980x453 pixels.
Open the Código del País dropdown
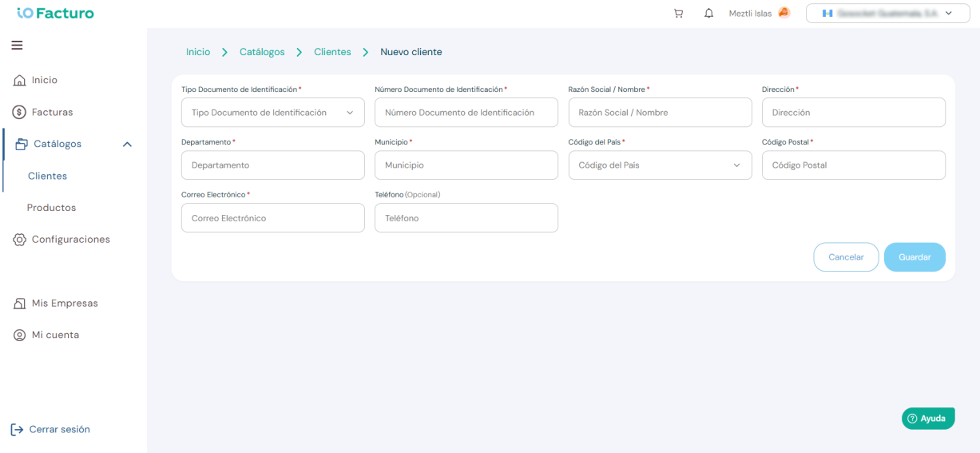click(660, 165)
